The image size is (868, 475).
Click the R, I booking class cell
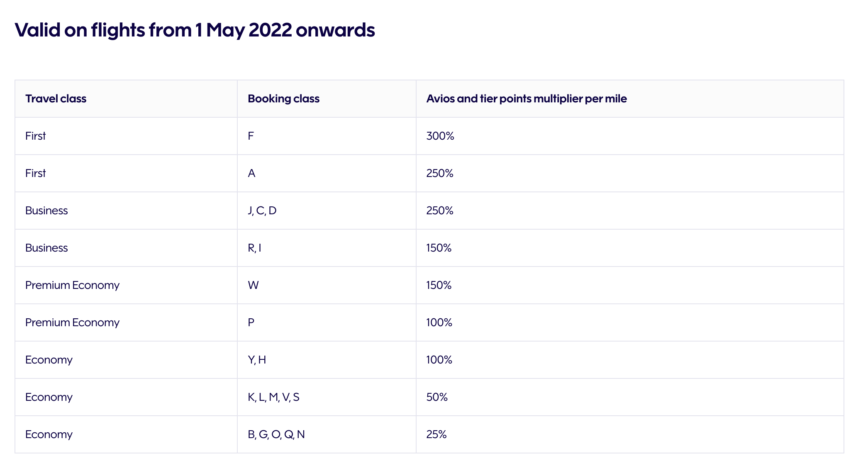click(x=327, y=248)
